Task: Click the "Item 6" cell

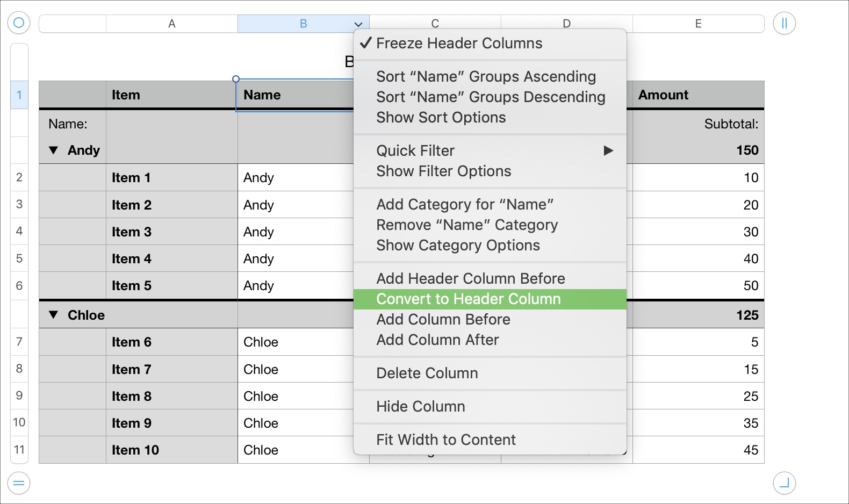Action: 172,342
